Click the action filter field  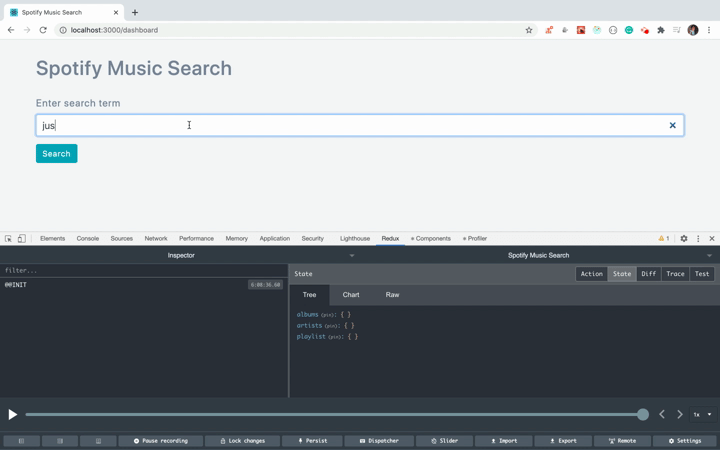pyautogui.click(x=144, y=270)
